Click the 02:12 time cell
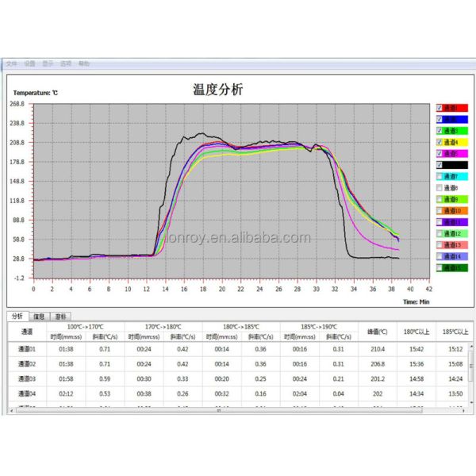Viewport: 476px width, 476px height. point(66,393)
